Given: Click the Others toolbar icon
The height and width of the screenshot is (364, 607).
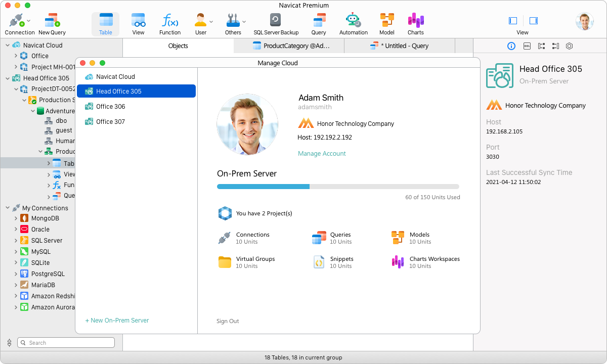Looking at the screenshot, I should 233,20.
